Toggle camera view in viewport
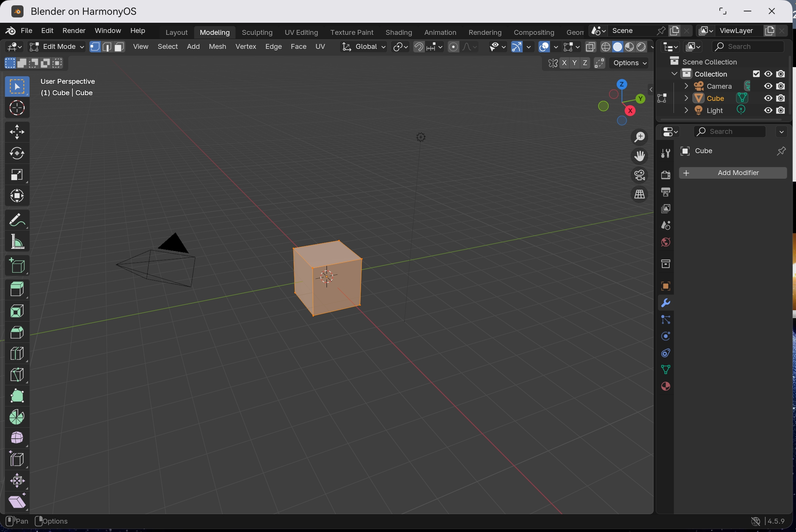796x532 pixels. click(x=640, y=175)
